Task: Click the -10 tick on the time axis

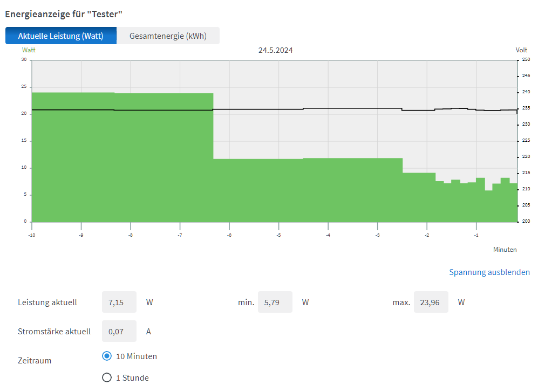Action: 31,235
